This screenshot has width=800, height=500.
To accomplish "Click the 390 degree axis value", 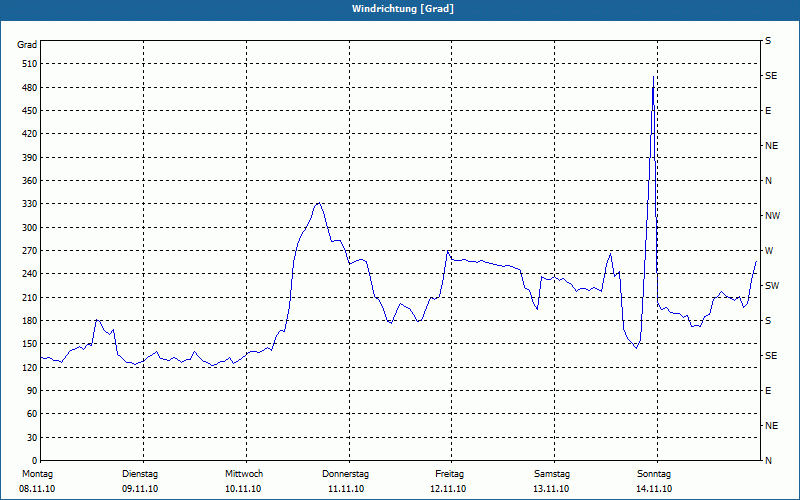I will click(30, 158).
